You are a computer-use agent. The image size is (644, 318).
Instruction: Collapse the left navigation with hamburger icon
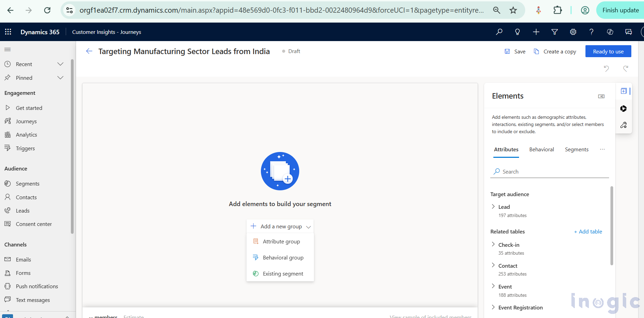click(7, 49)
